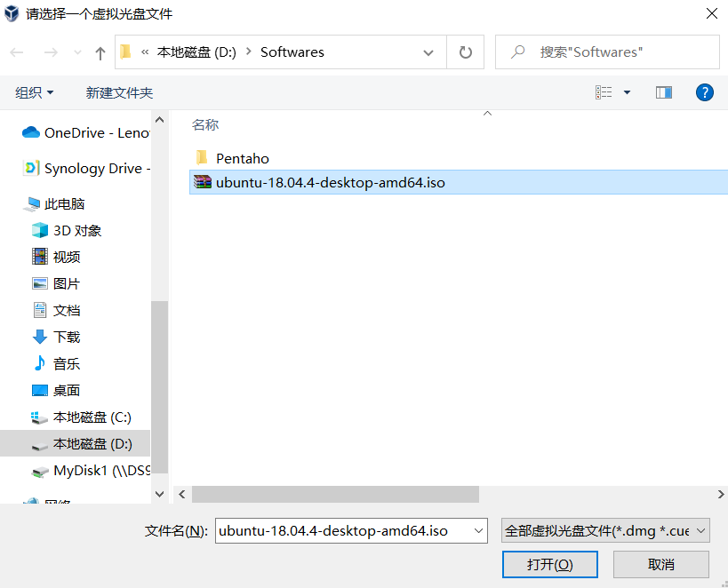Toggle the preview pane
This screenshot has height=588, width=728.
coord(663,92)
